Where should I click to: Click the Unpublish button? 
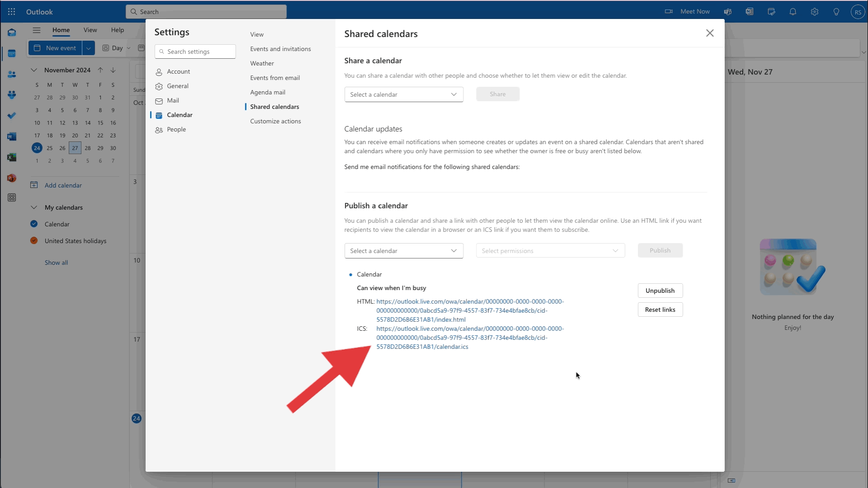click(660, 291)
